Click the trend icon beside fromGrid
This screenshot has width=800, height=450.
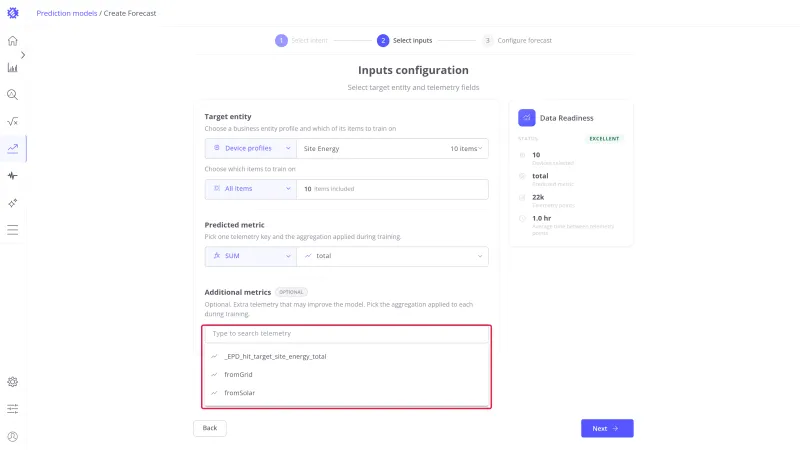[x=214, y=374]
